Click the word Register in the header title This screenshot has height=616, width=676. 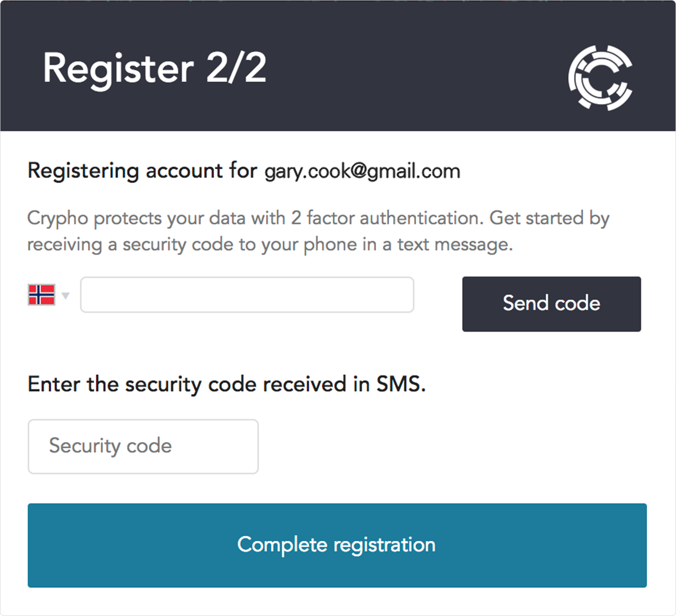point(118,68)
